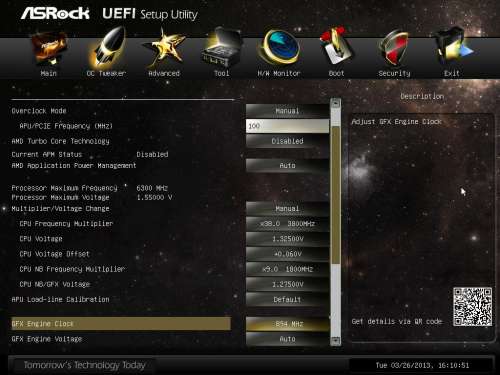
Task: Select the CPU Voltage label
Action: tap(41, 239)
